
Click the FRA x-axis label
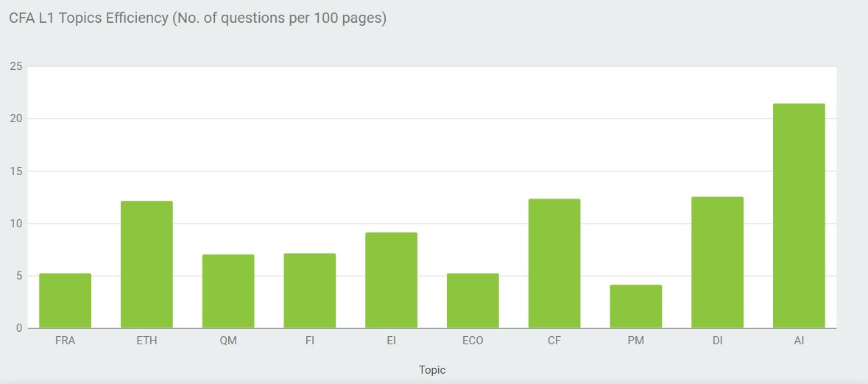coord(65,341)
